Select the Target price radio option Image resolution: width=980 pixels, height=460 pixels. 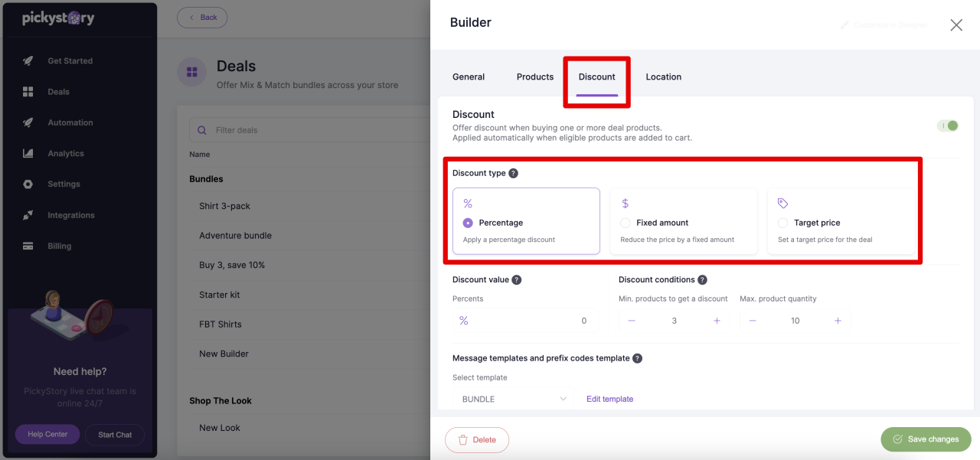point(782,223)
